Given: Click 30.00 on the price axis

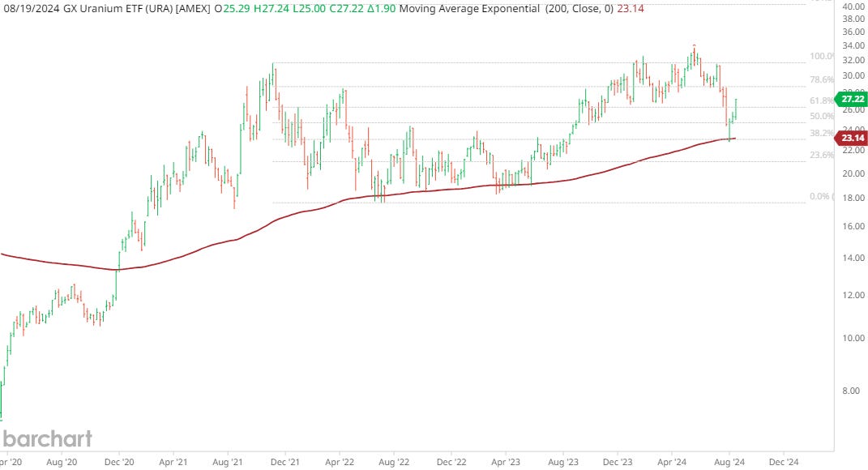Looking at the screenshot, I should tap(853, 76).
